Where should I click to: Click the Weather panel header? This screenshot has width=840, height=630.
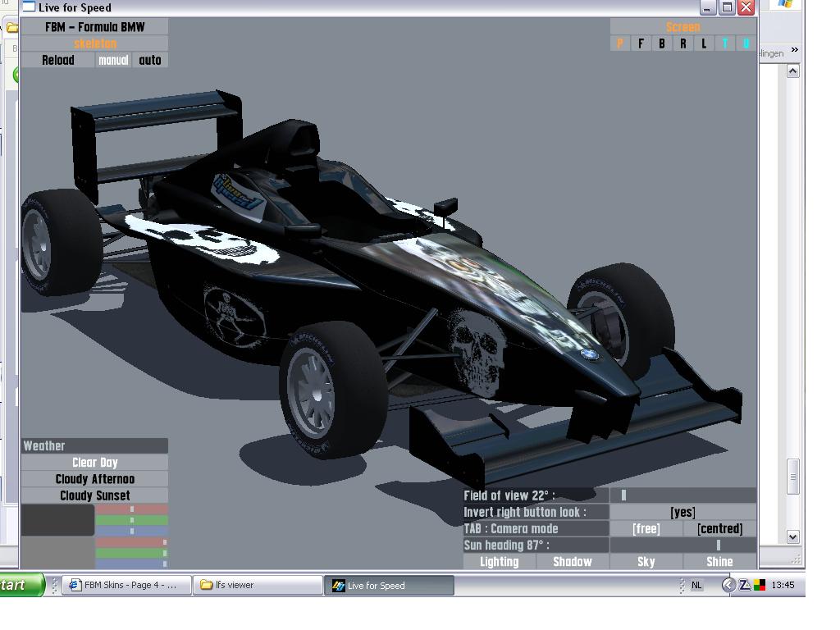(95, 445)
